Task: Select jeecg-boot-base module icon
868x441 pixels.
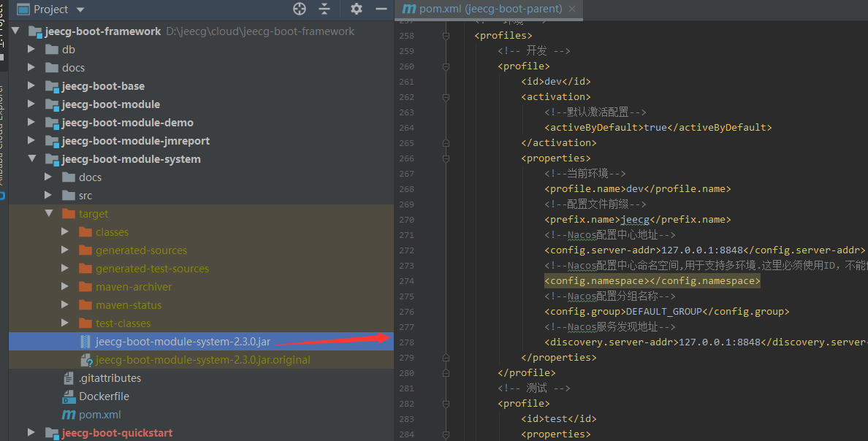Action: [52, 86]
